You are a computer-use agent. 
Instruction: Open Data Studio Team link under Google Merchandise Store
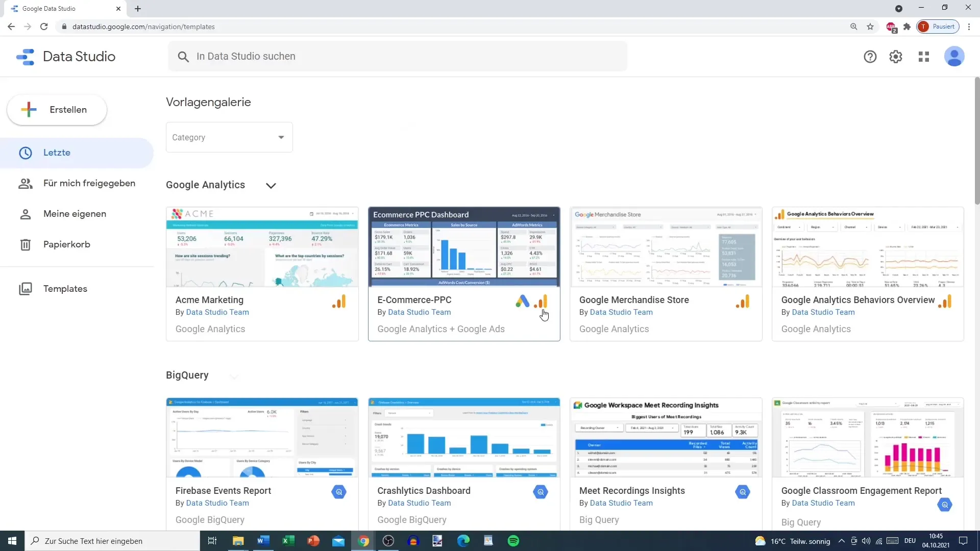point(621,312)
